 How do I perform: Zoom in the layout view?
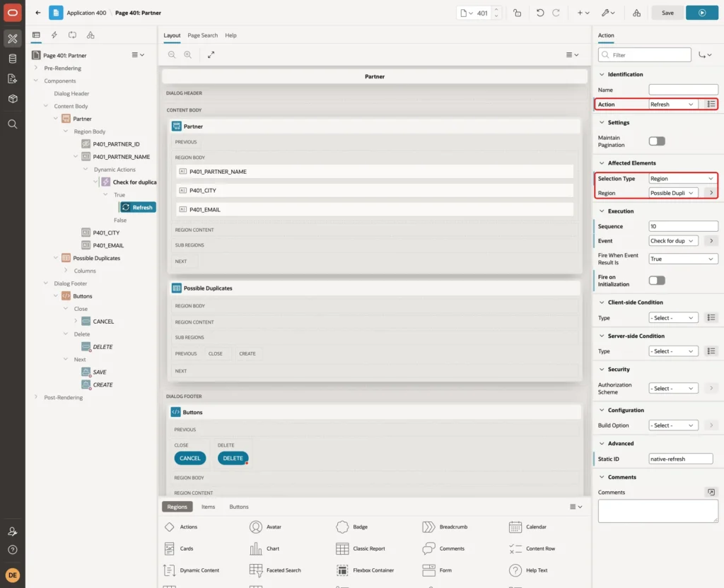188,54
